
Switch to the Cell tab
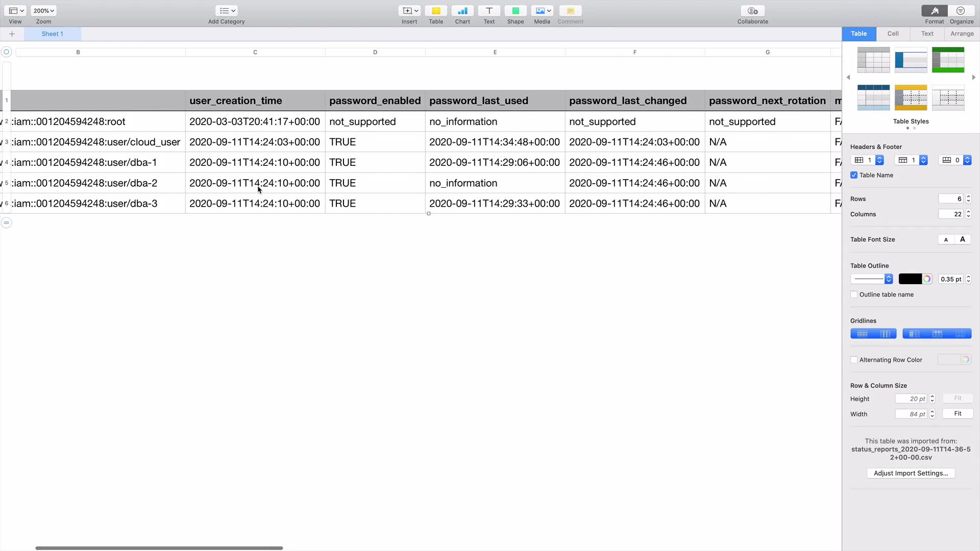tap(893, 34)
